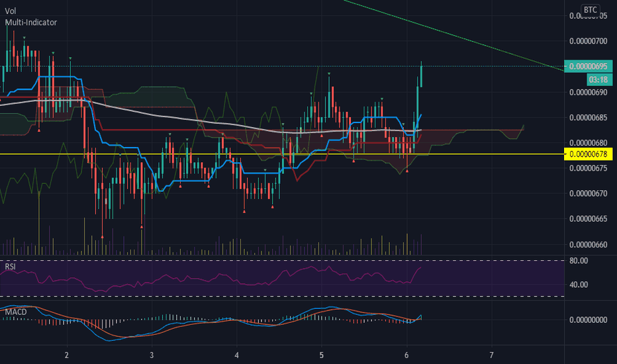Click the 0.00000665 price axis label
This screenshot has height=364, width=617.
click(589, 219)
